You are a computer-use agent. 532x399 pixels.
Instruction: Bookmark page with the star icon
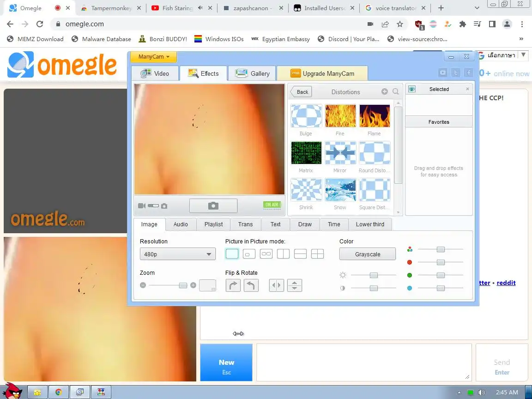400,24
